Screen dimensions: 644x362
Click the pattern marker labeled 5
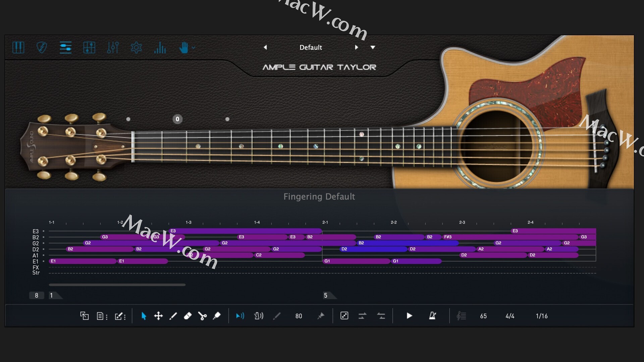click(x=330, y=295)
